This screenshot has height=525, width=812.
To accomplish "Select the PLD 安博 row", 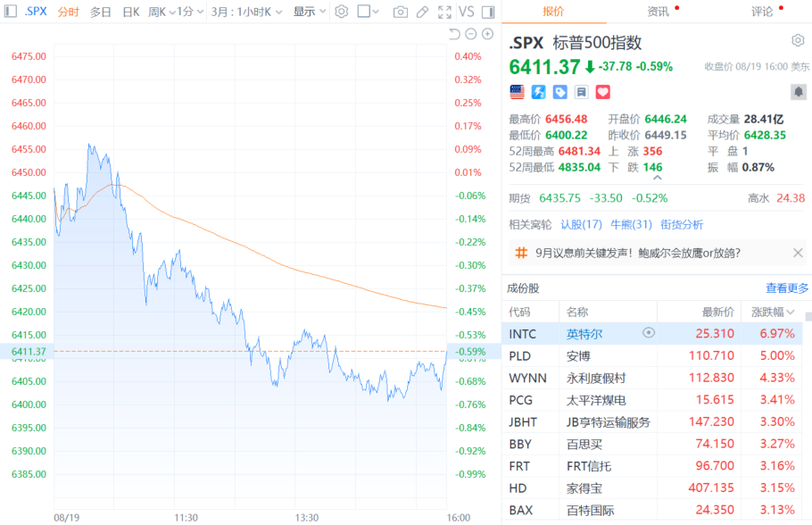I will [652, 356].
